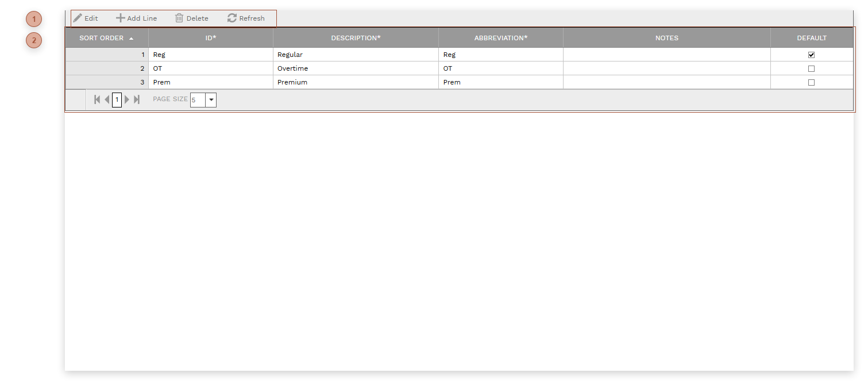The image size is (868, 384).
Task: Go to the previous page arrow
Action: click(x=107, y=99)
